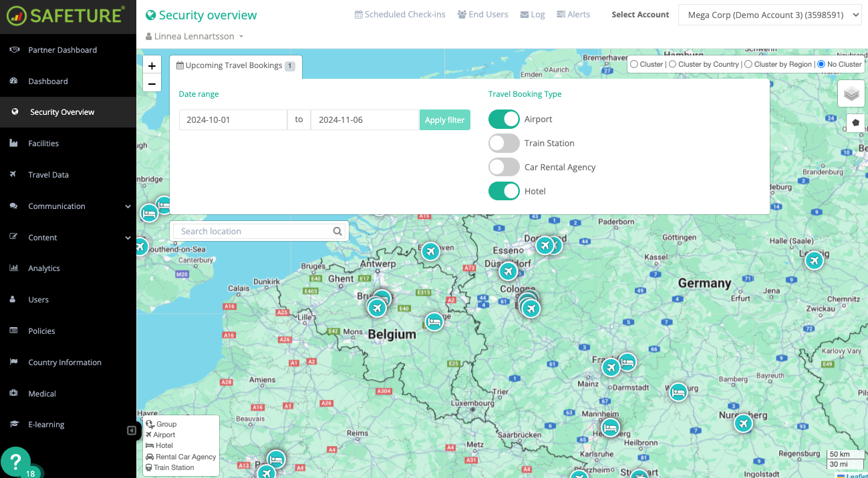The image size is (868, 478).
Task: Open the Linnea Lennartsson user dropdown
Action: pos(194,36)
